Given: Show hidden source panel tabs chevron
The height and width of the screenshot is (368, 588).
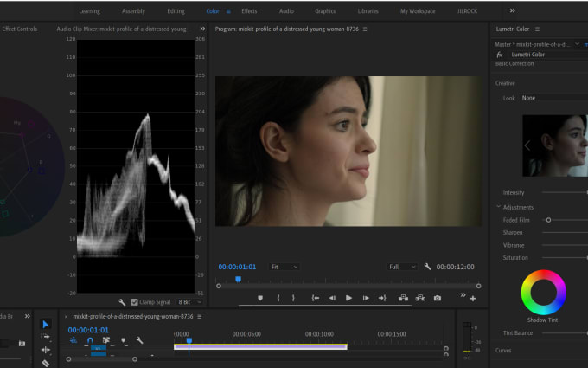Looking at the screenshot, I should tap(202, 29).
